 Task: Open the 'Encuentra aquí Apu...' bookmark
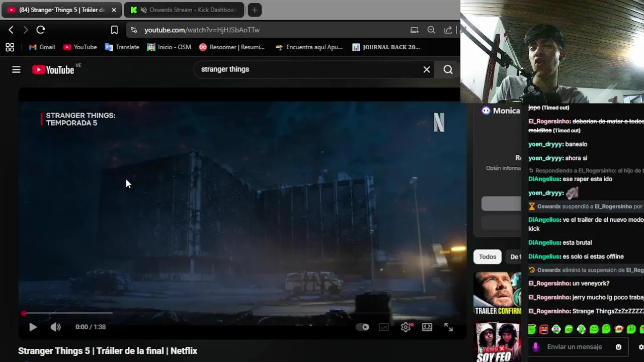(x=309, y=47)
